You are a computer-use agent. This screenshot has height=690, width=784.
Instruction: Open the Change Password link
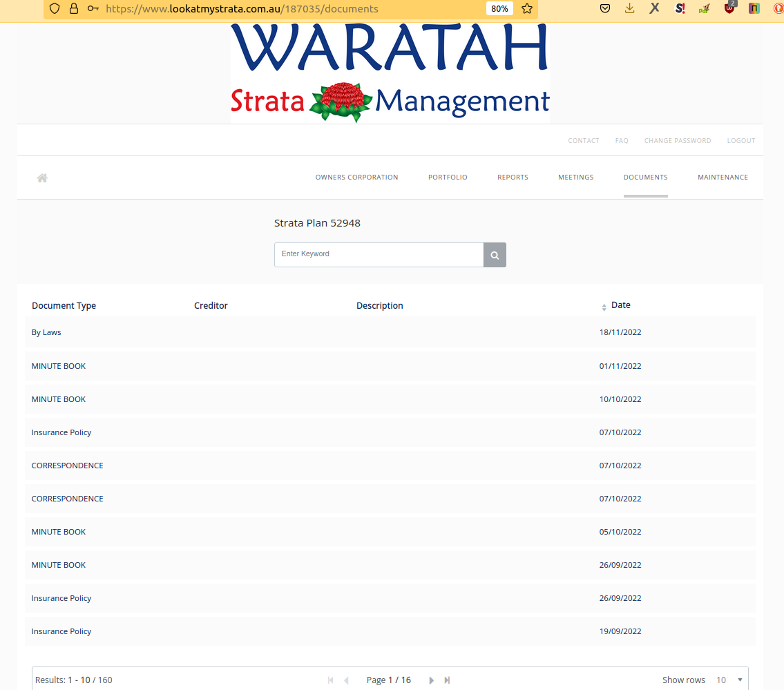(677, 141)
